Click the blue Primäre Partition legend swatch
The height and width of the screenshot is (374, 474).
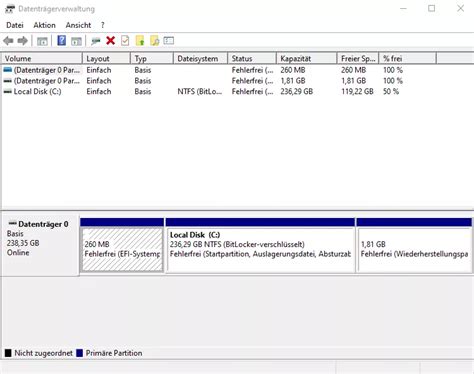coord(79,353)
